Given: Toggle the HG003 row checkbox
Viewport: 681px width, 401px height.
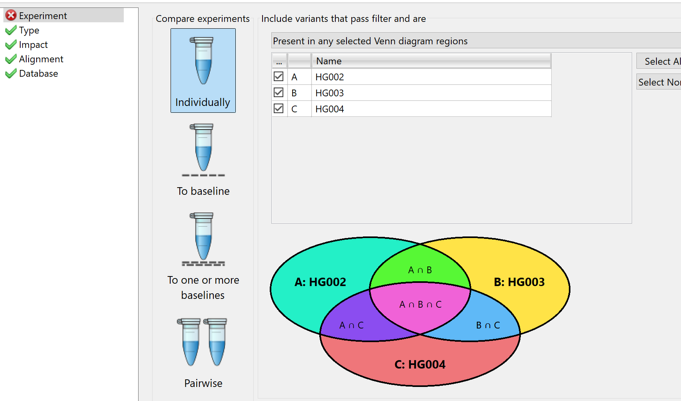Looking at the screenshot, I should point(278,93).
